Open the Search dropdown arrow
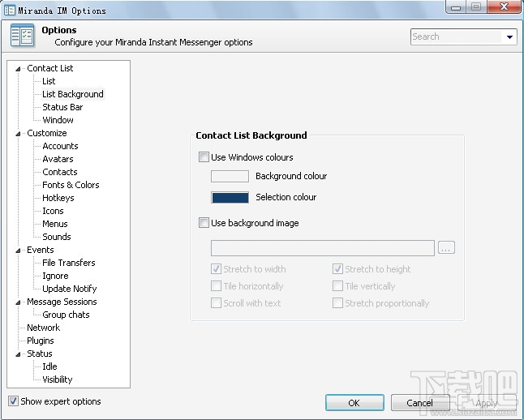Image resolution: width=524 pixels, height=420 pixels. tap(509, 36)
